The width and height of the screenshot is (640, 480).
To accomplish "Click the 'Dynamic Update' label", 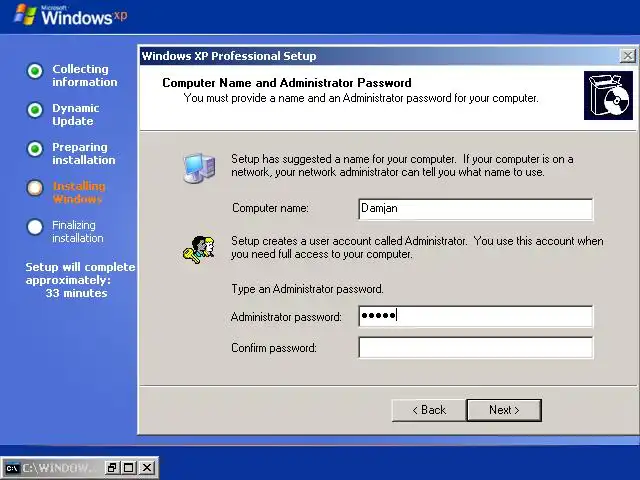I will pyautogui.click(x=76, y=115).
